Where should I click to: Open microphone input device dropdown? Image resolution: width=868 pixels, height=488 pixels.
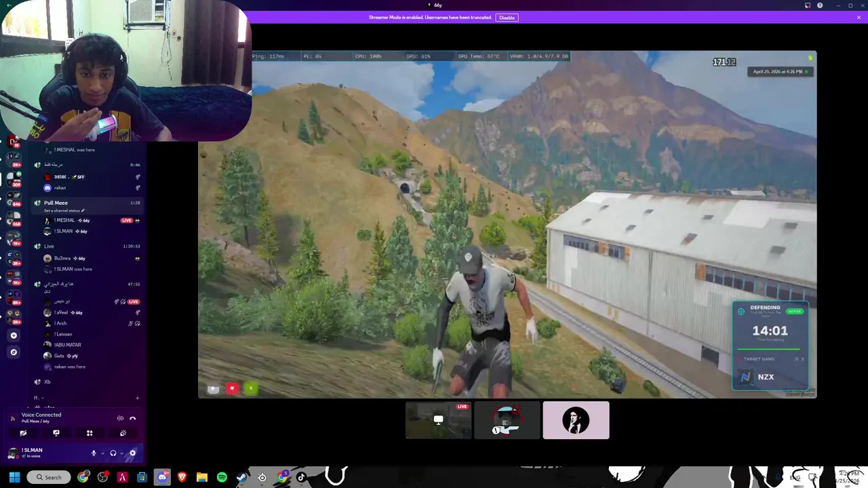pos(102,453)
